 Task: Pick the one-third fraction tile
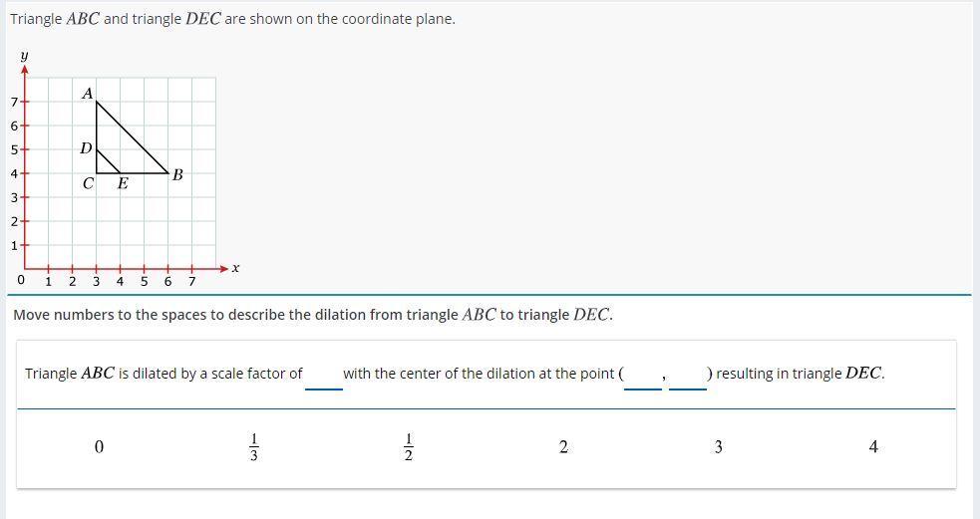click(x=254, y=447)
